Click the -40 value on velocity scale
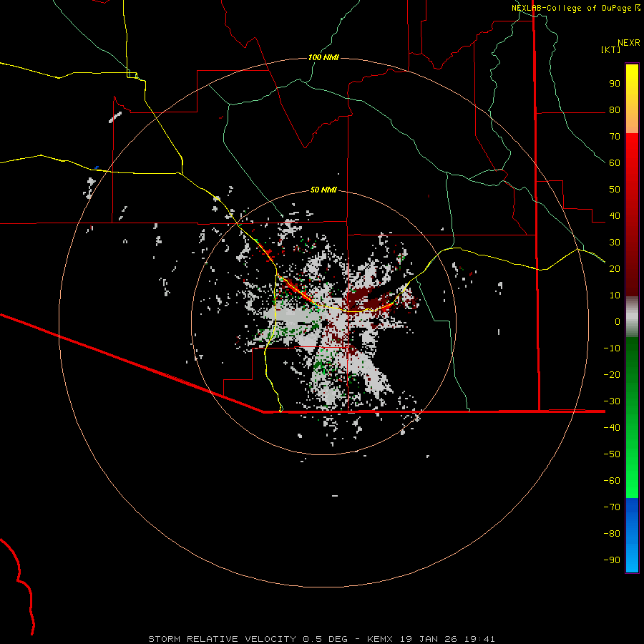This screenshot has width=644, height=644. [612, 428]
